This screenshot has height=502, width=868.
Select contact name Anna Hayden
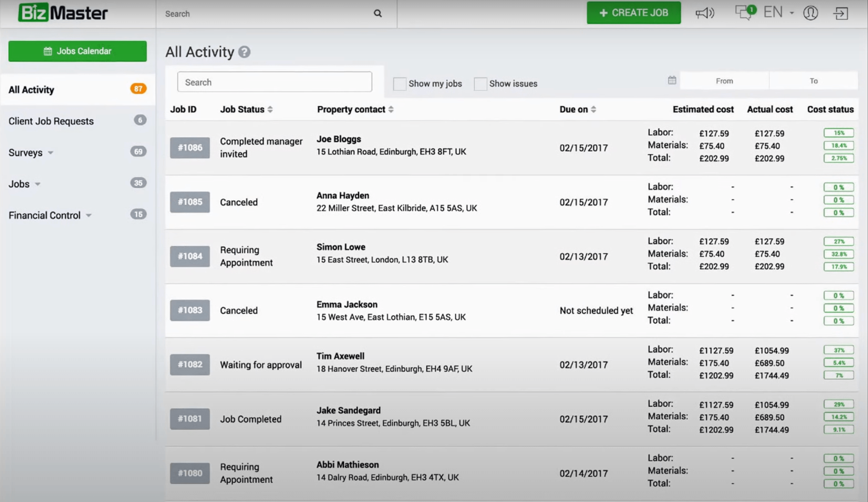(343, 195)
